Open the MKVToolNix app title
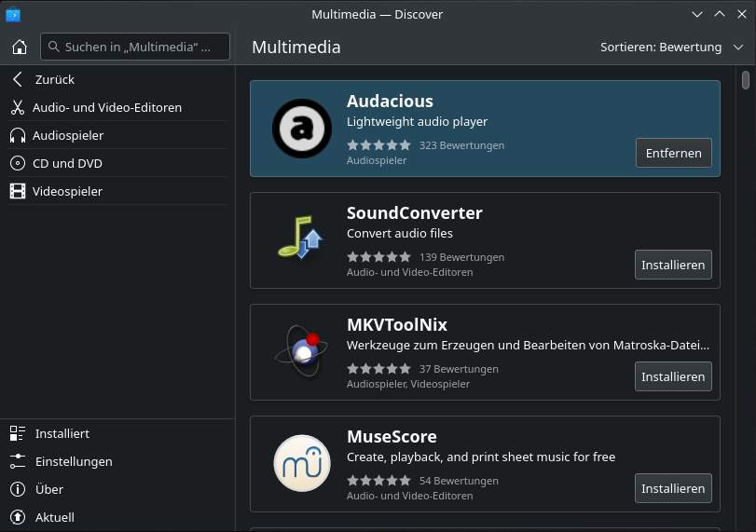The image size is (756, 532). (397, 325)
